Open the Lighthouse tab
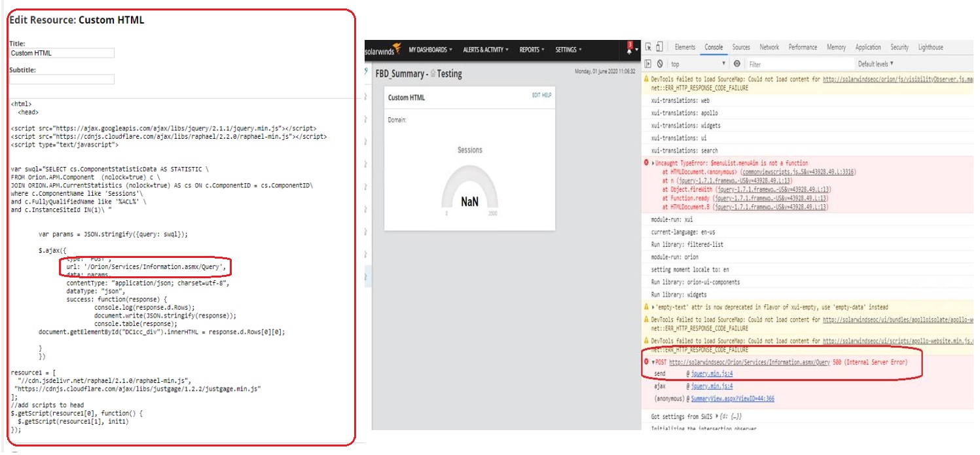Viewport: 980px width, 455px height. coord(930,47)
